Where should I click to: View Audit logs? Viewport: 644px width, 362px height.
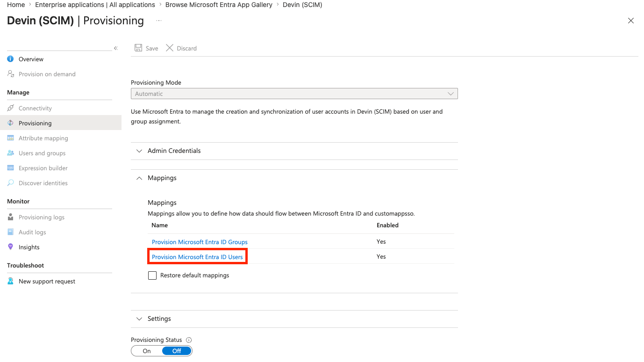click(x=32, y=232)
